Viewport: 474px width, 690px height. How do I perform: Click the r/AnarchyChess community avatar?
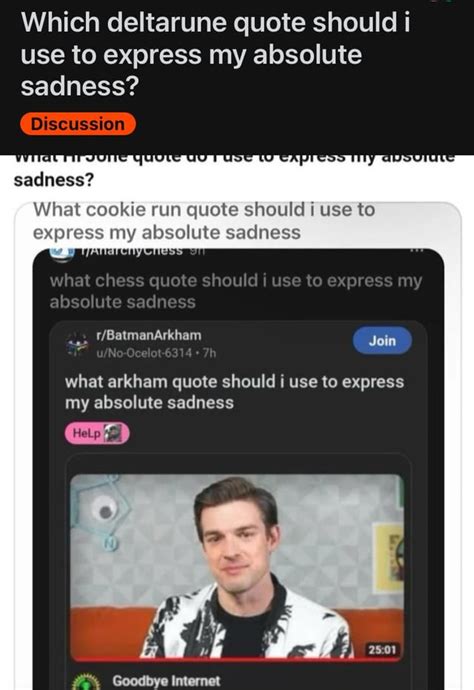62,253
